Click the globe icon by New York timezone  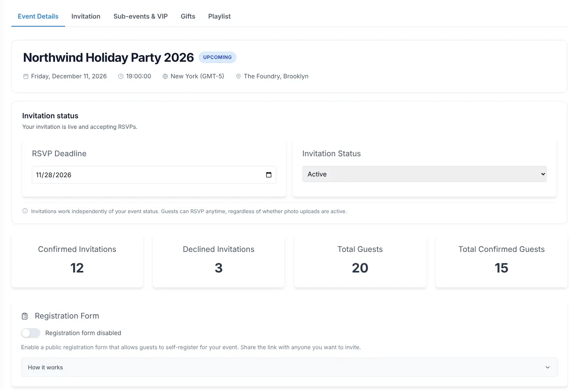[165, 76]
